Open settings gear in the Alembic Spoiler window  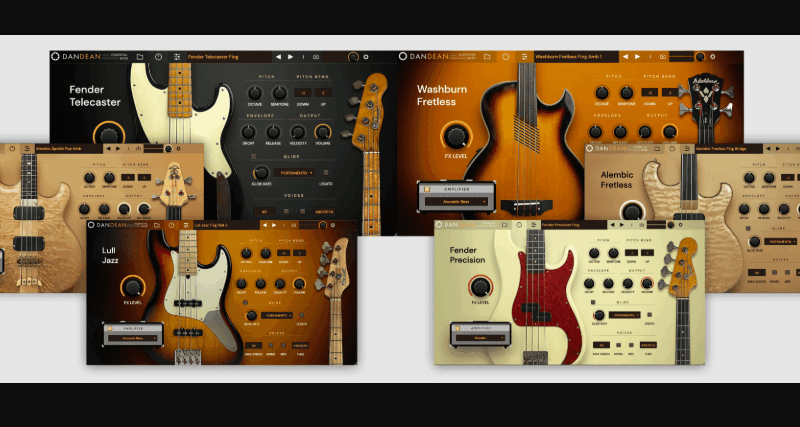click(x=179, y=149)
